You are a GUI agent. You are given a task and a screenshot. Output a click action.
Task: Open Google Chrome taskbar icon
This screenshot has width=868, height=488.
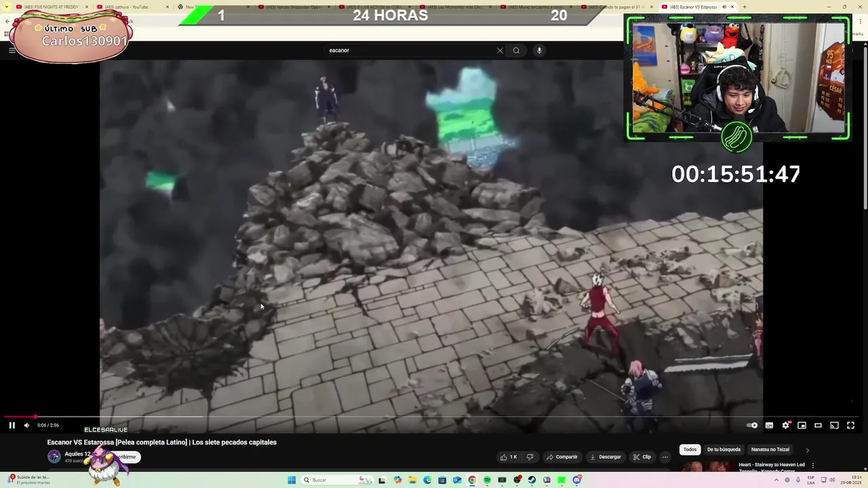[472, 480]
